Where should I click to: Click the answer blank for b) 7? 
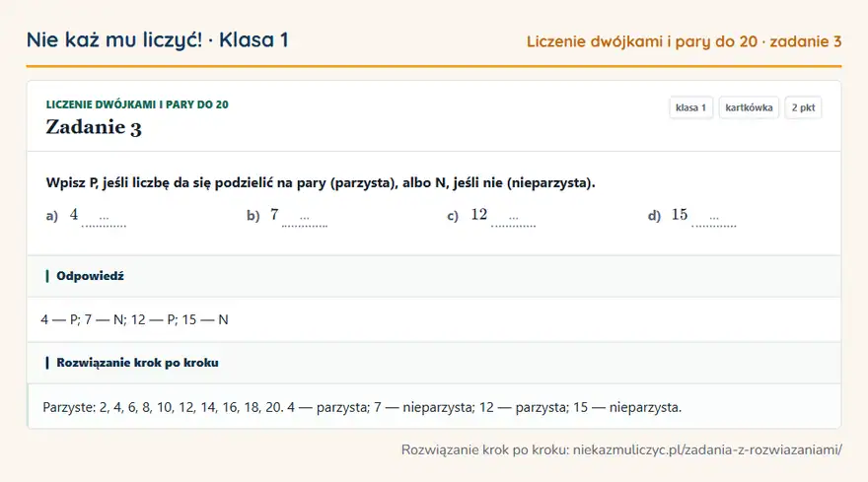pos(305,219)
